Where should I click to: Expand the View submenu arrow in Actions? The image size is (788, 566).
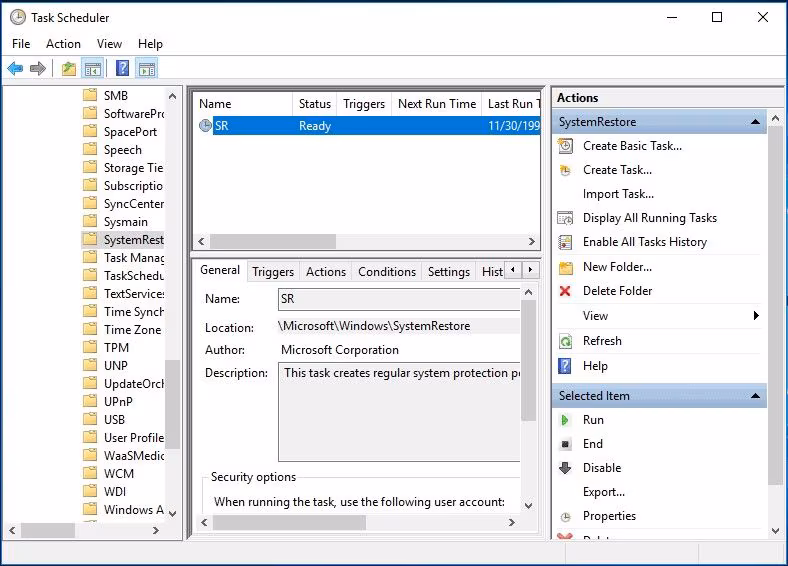coord(756,316)
